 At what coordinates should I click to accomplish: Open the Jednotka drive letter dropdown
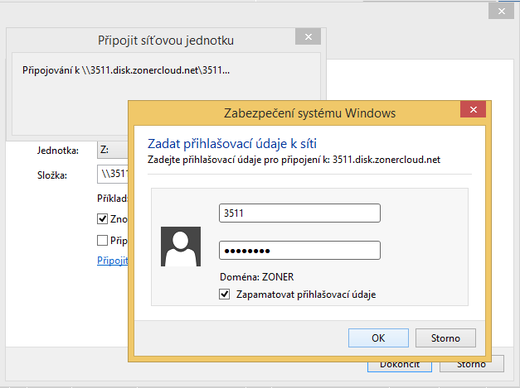[x=113, y=150]
